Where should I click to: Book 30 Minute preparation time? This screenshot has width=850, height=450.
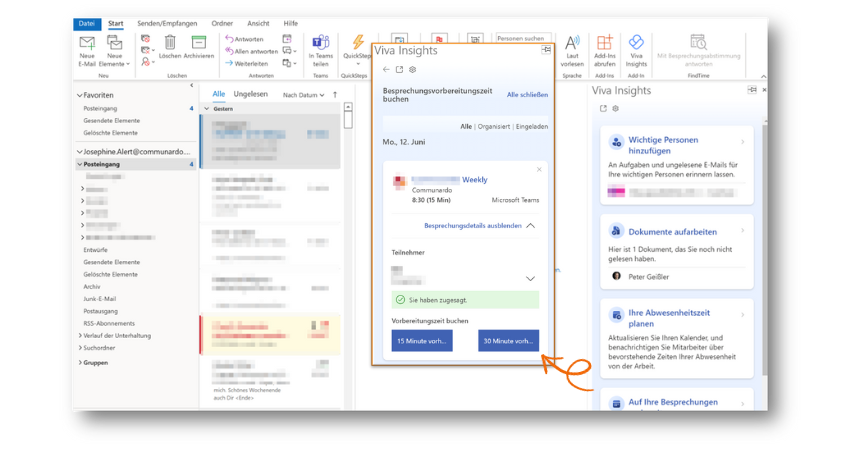(x=508, y=341)
